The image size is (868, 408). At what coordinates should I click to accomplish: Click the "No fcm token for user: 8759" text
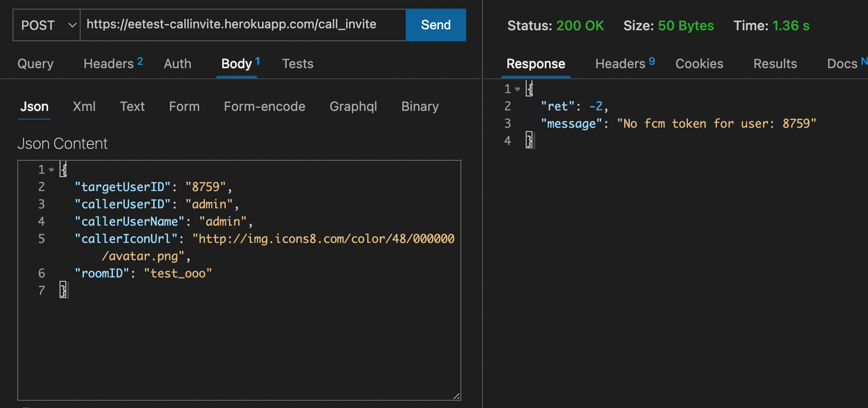click(x=716, y=124)
